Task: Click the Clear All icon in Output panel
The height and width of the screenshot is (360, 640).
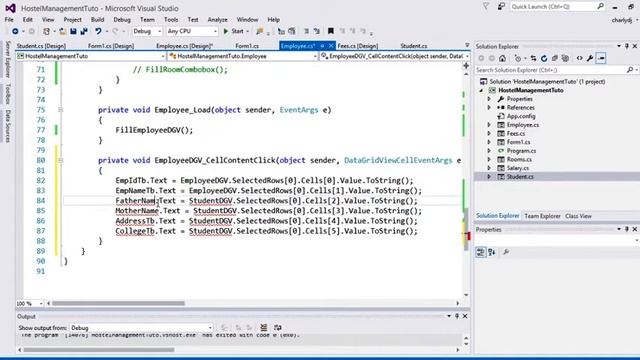Action: (x=264, y=327)
